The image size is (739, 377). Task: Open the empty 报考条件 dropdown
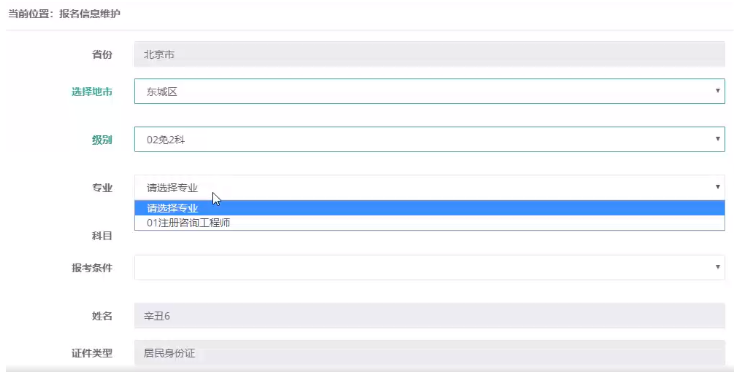click(429, 267)
